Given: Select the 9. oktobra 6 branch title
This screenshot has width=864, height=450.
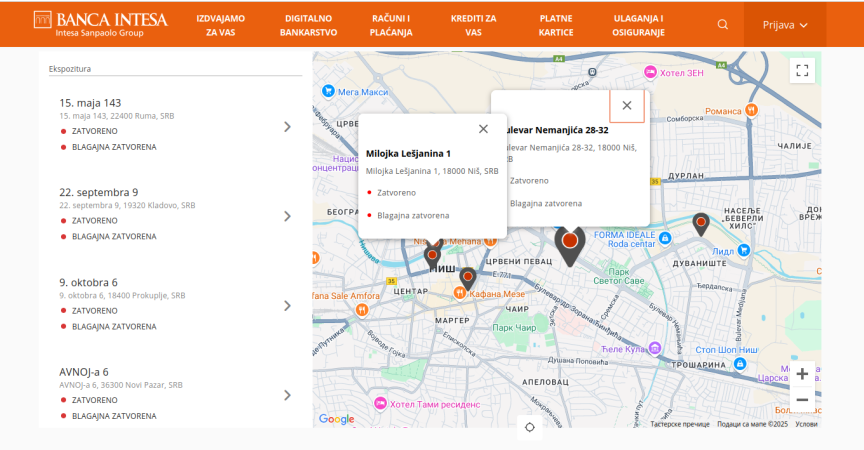Looking at the screenshot, I should click(x=88, y=283).
